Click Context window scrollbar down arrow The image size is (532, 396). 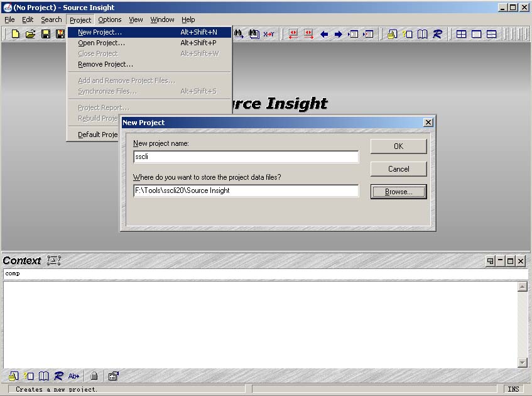point(522,363)
